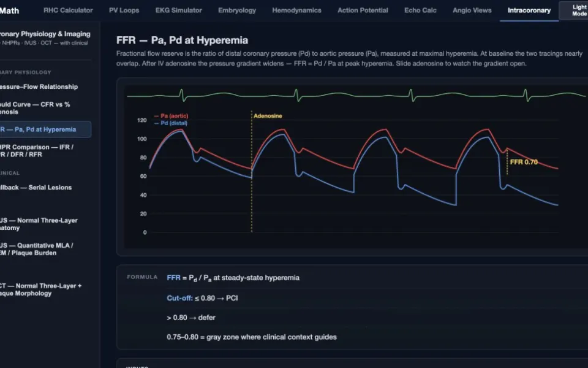
Task: Click the "FFR — Pa, Pd at Hyperemia" heading
Action: (183, 40)
